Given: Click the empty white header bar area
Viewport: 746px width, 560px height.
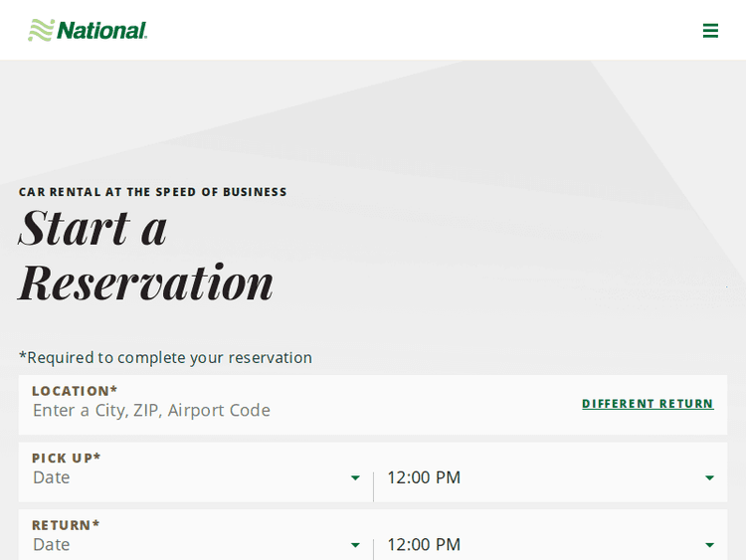Looking at the screenshot, I should pyautogui.click(x=418, y=30).
